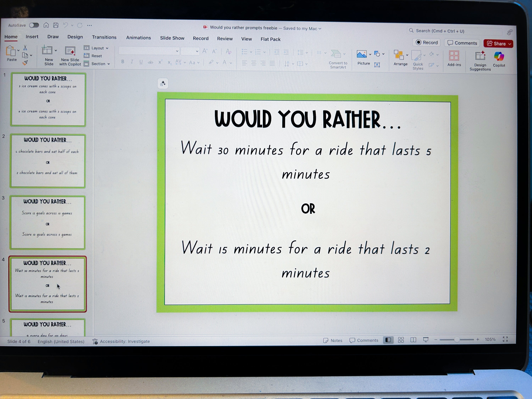The width and height of the screenshot is (532, 399).
Task: Click the Arrange icon
Action: [399, 55]
